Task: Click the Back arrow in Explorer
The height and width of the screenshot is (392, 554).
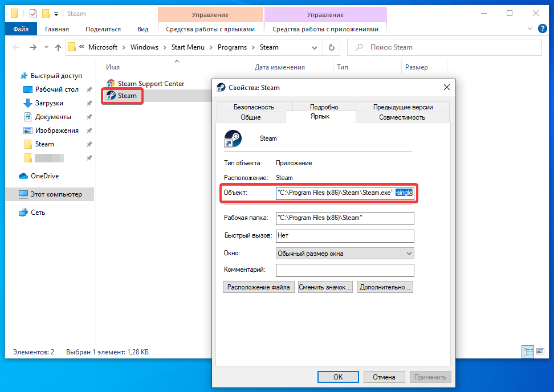Action: tap(16, 47)
